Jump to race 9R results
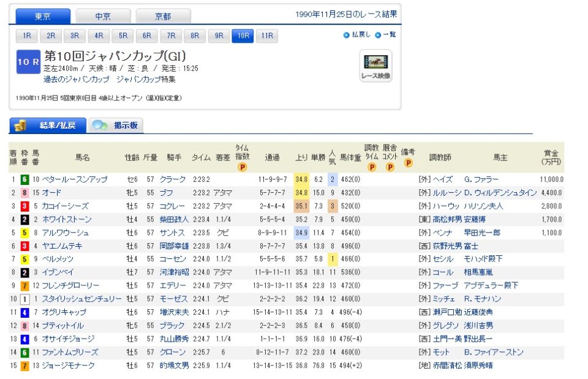The image size is (588, 379). (219, 36)
